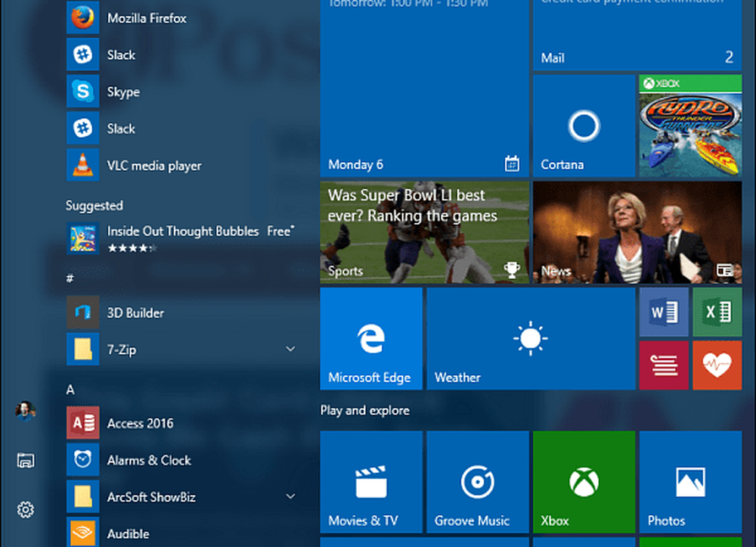This screenshot has height=547, width=756.
Task: Open Settings via the gear icon
Action: coord(25,510)
